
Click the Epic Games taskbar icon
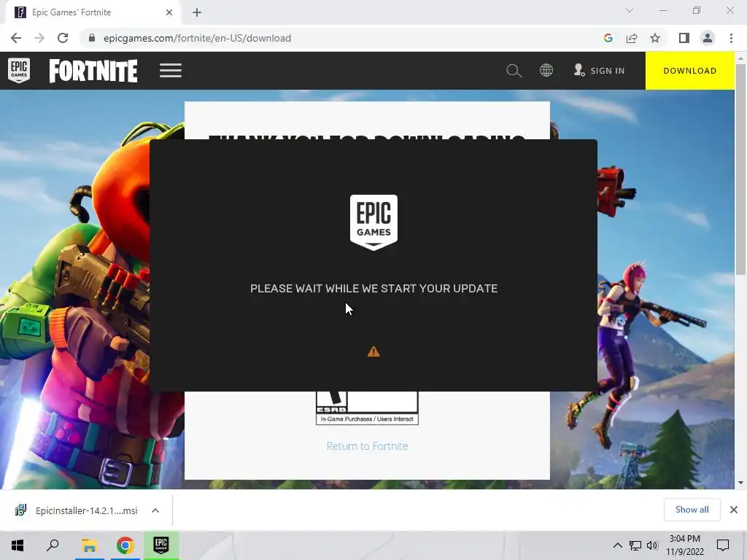pos(161,545)
